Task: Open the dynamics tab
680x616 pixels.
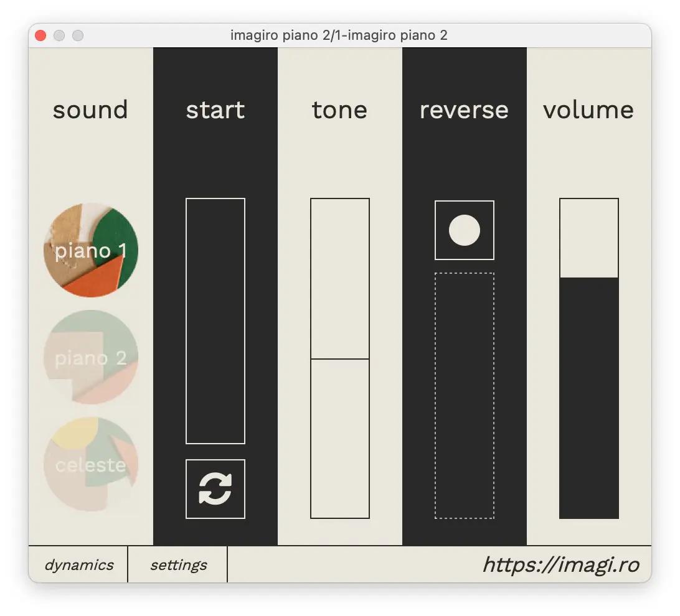Action: click(78, 565)
